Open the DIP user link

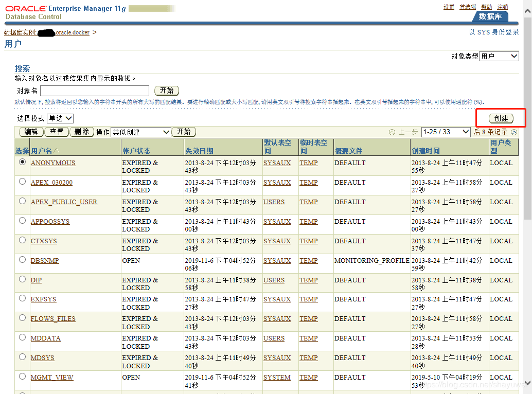click(x=36, y=280)
